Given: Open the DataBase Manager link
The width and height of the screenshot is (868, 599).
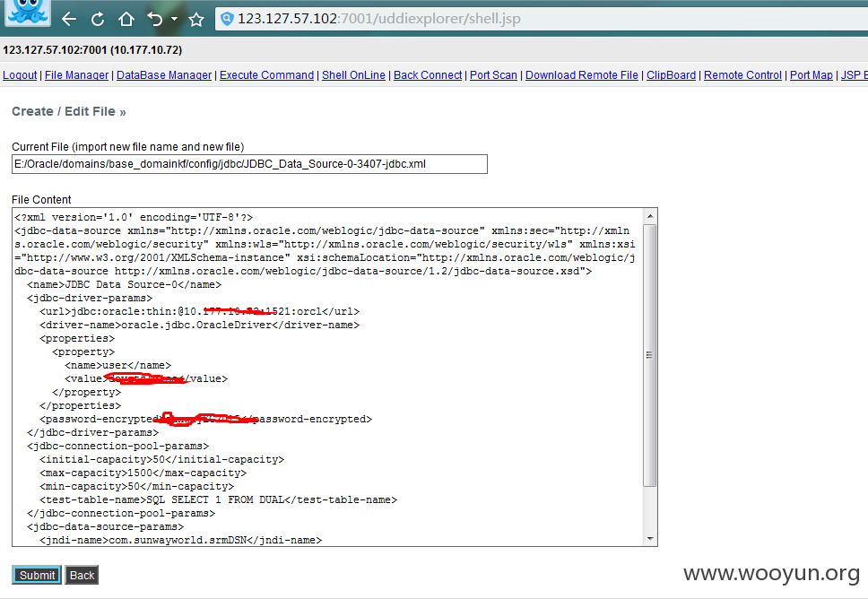Looking at the screenshot, I should tap(164, 75).
